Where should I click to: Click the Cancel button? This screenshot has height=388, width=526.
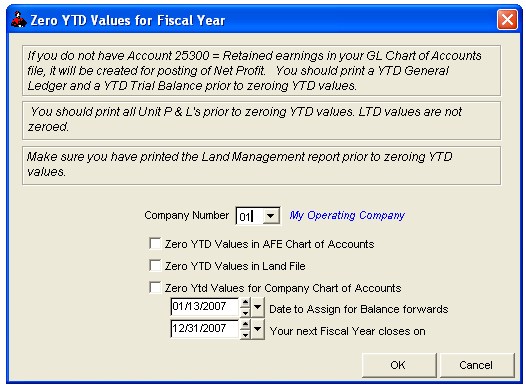pos(476,365)
